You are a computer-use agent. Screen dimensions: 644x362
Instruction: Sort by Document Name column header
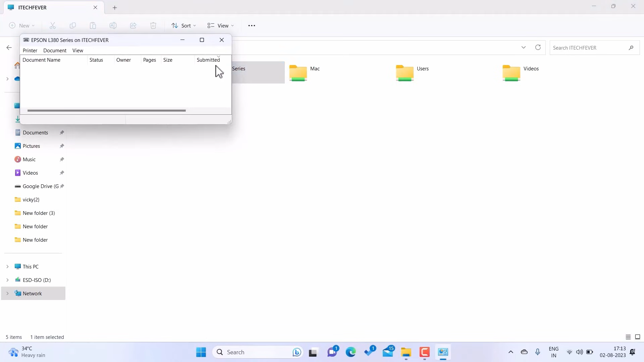[54, 60]
